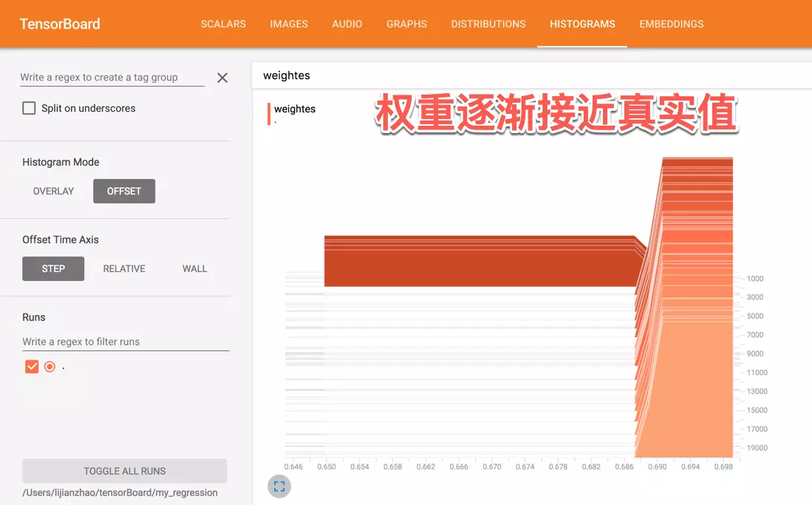This screenshot has width=812, height=505.
Task: Open the EMBEDDINGS tab
Action: 671,24
